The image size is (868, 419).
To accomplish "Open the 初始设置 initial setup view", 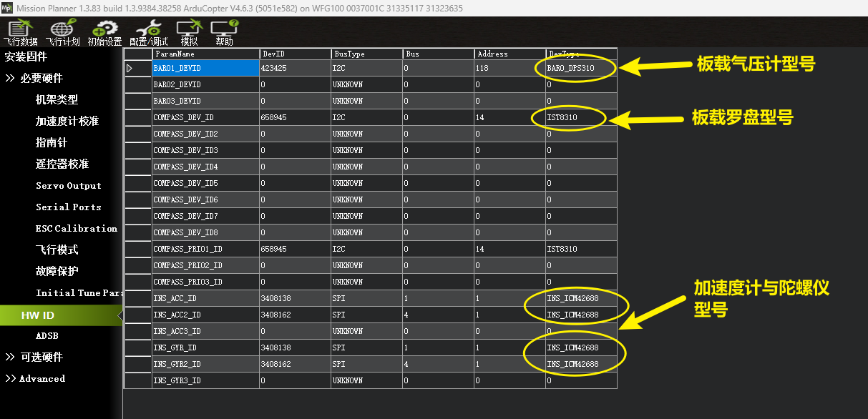I will point(104,33).
